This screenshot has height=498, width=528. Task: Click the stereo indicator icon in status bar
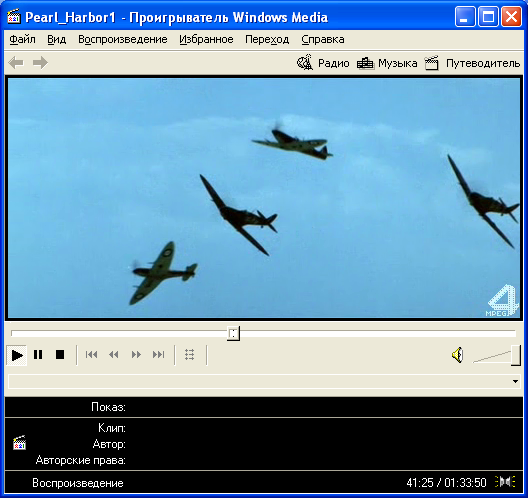pyautogui.click(x=505, y=482)
